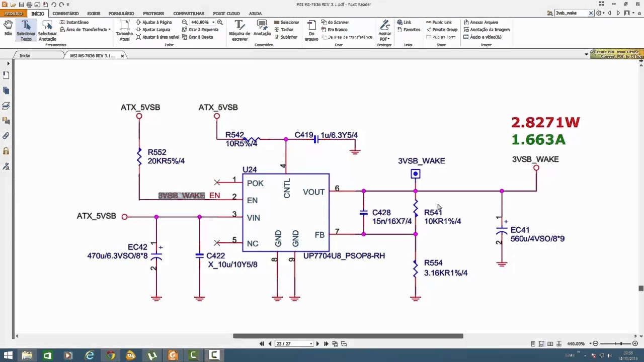644x362 pixels.
Task: Click Private Group in the Share group
Action: click(x=441, y=30)
